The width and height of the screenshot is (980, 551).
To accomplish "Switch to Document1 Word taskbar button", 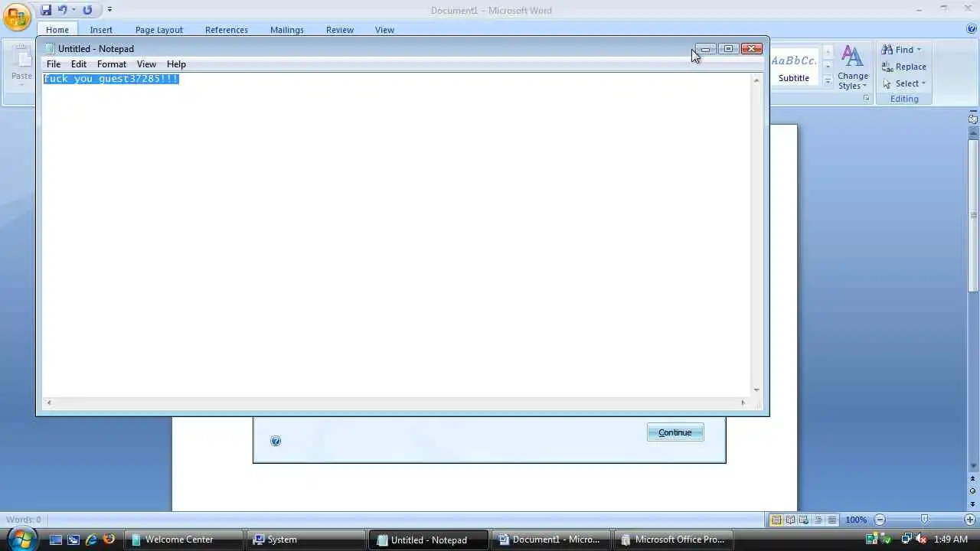I will pos(550,540).
